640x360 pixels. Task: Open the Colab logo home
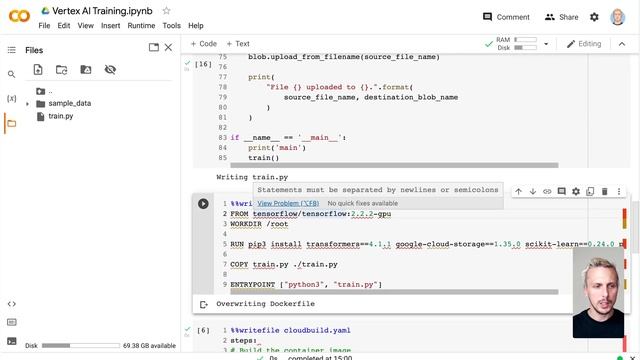click(19, 16)
